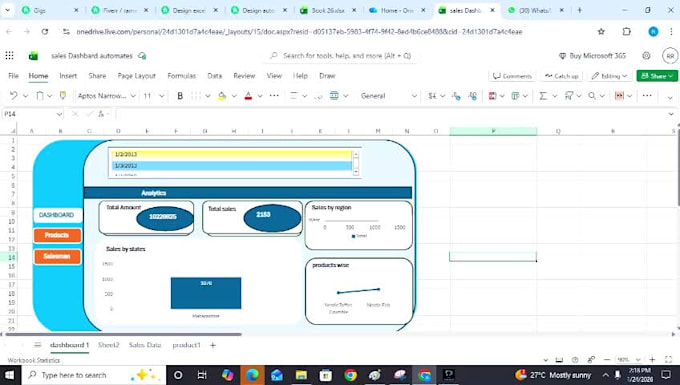Expand the formula bar chevron
The height and width of the screenshot is (385, 680).
click(671, 114)
